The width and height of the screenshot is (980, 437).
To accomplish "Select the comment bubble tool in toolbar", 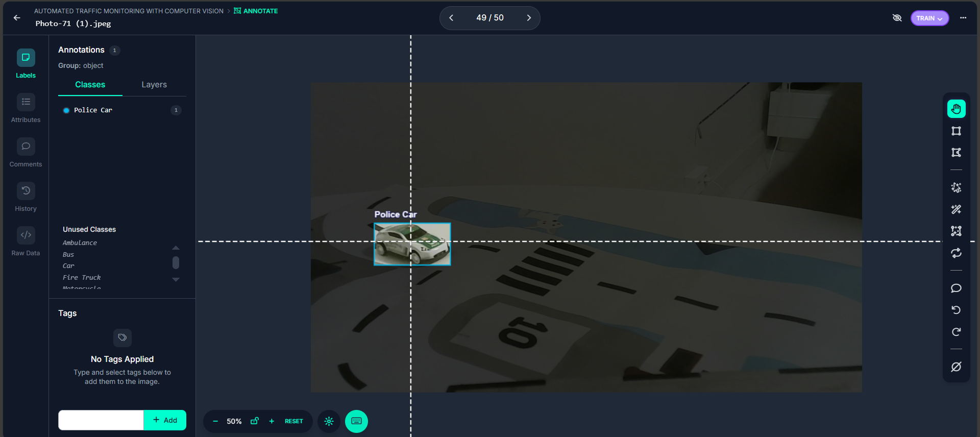I will (956, 288).
